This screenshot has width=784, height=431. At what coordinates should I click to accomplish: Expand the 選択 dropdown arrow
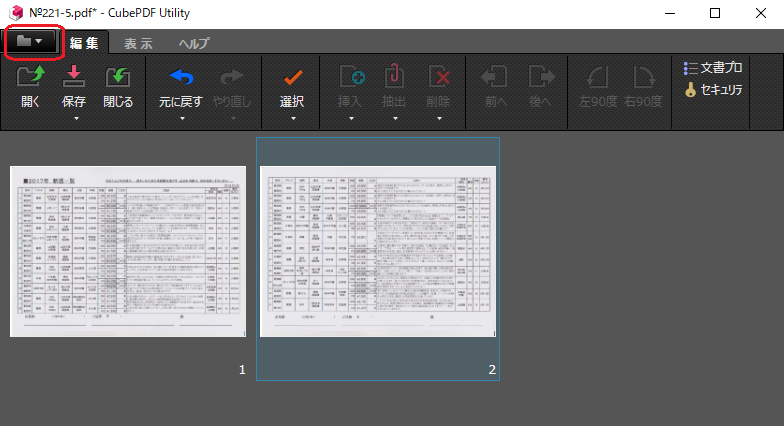(293, 118)
